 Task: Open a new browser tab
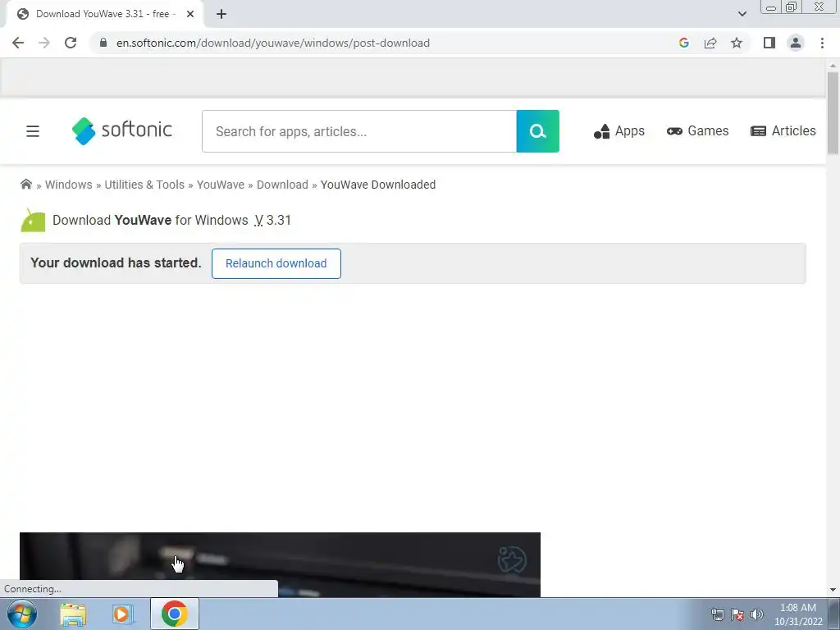(x=221, y=14)
